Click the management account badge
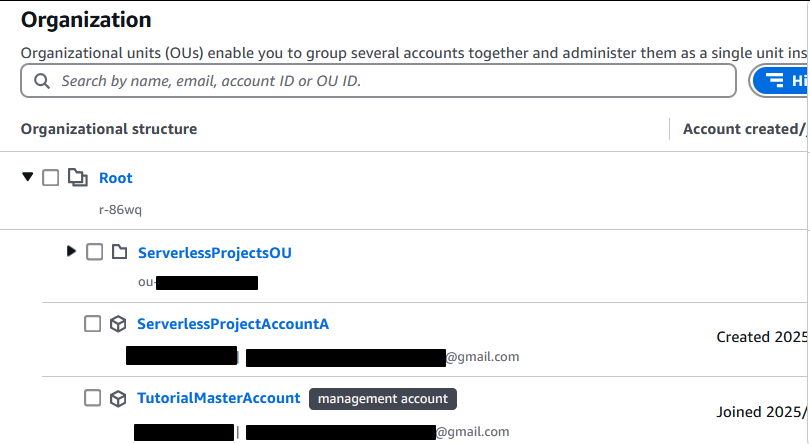810x444 pixels. tap(383, 399)
